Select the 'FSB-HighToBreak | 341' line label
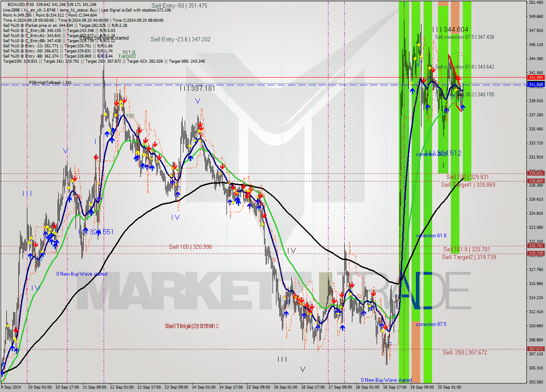The image size is (546, 392). point(50,82)
